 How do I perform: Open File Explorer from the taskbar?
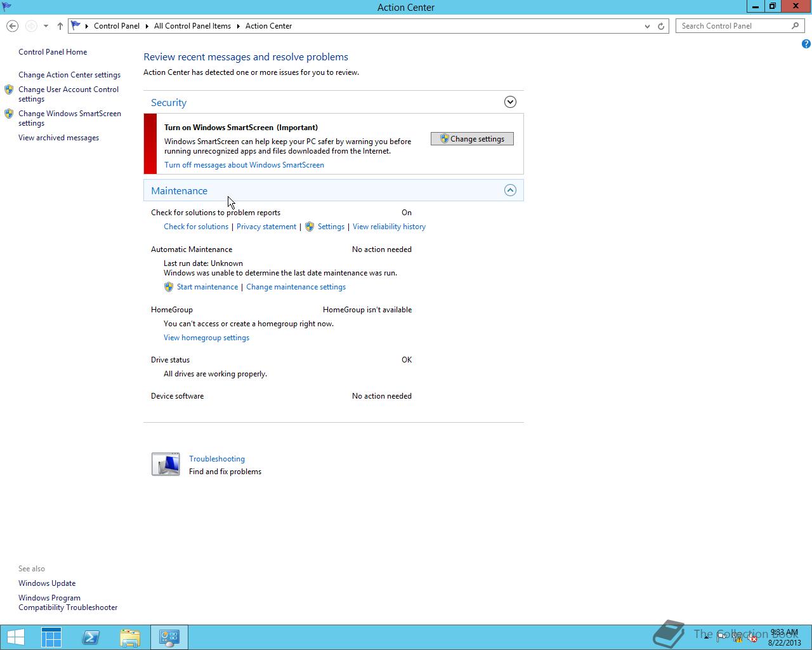click(x=130, y=637)
